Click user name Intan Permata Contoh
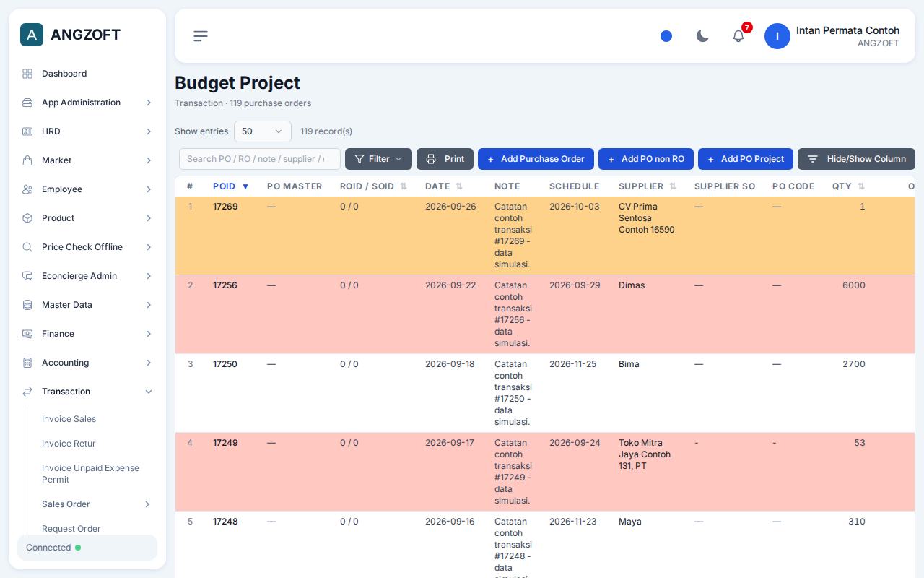This screenshot has width=924, height=578. click(x=847, y=30)
